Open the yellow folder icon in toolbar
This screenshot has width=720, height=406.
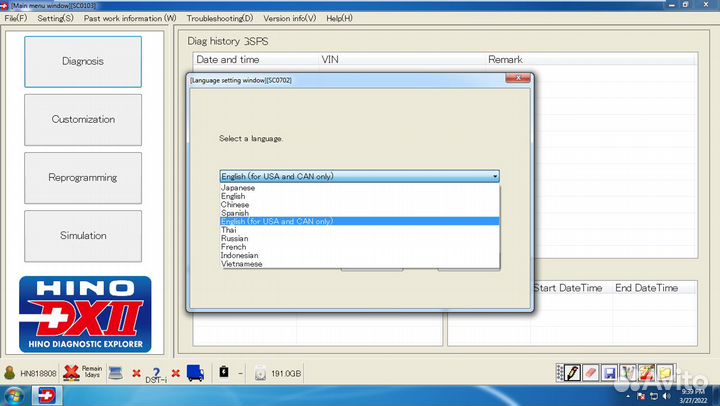(x=666, y=373)
